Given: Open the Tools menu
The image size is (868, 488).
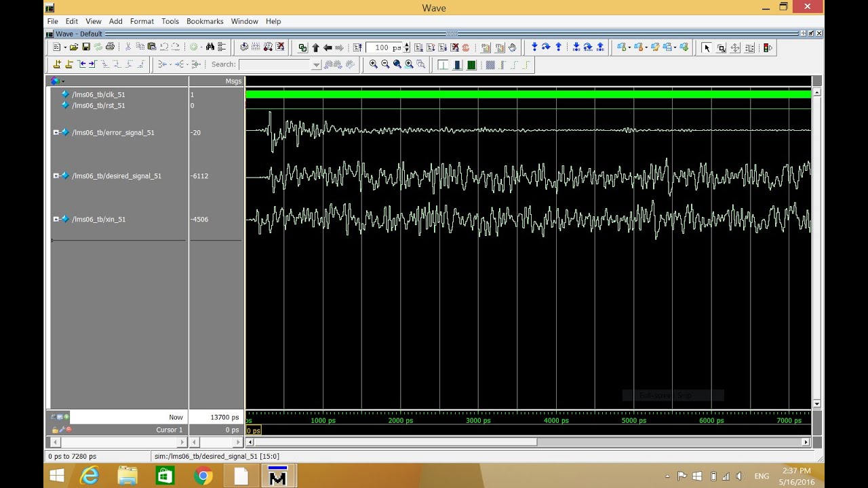Looking at the screenshot, I should click(x=170, y=21).
